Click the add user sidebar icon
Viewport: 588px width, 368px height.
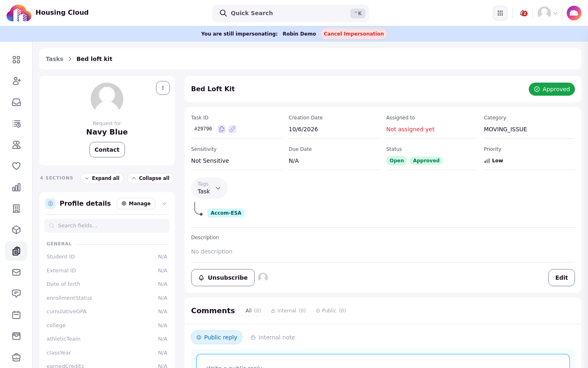(x=16, y=81)
